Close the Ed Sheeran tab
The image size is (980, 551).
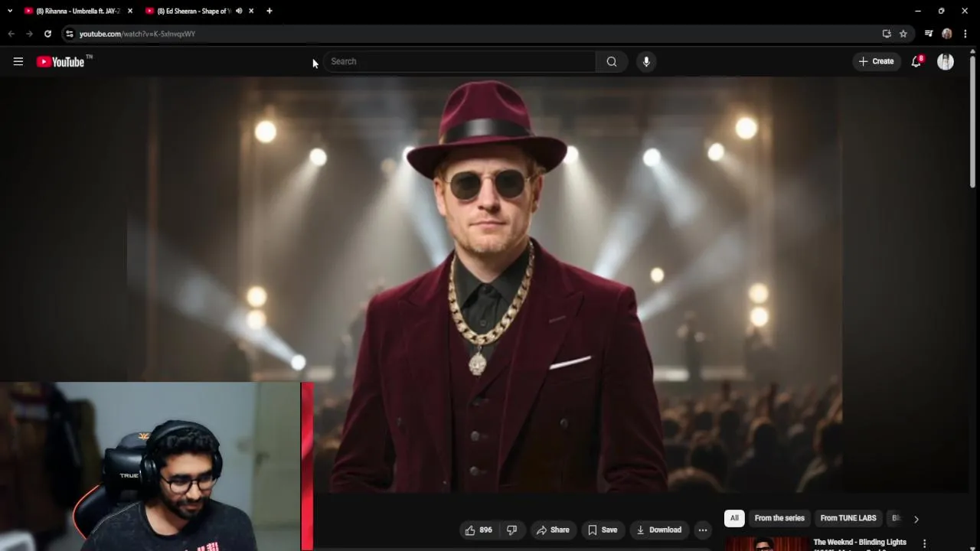[x=251, y=11]
